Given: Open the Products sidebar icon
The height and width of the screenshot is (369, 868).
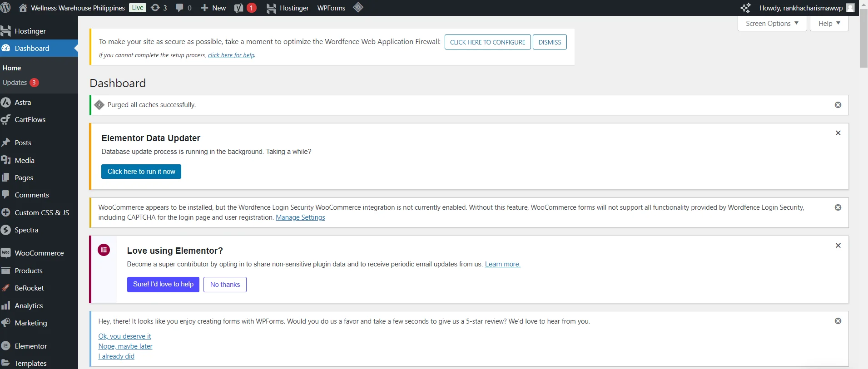Looking at the screenshot, I should [6, 271].
